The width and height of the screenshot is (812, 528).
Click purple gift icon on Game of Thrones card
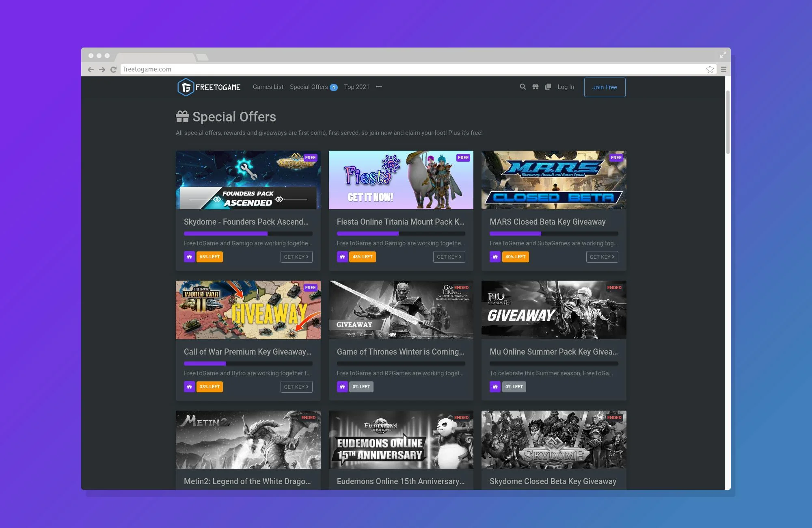click(x=342, y=387)
